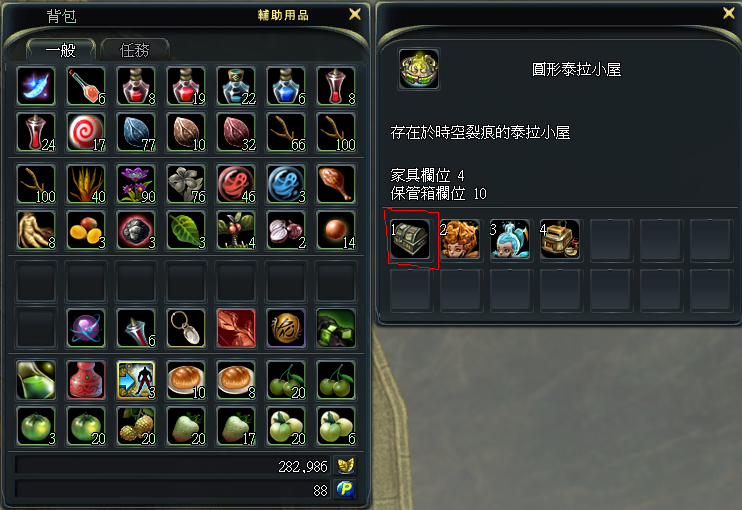Select the blue feather item in the backpack
The width and height of the screenshot is (742, 510).
pos(36,86)
